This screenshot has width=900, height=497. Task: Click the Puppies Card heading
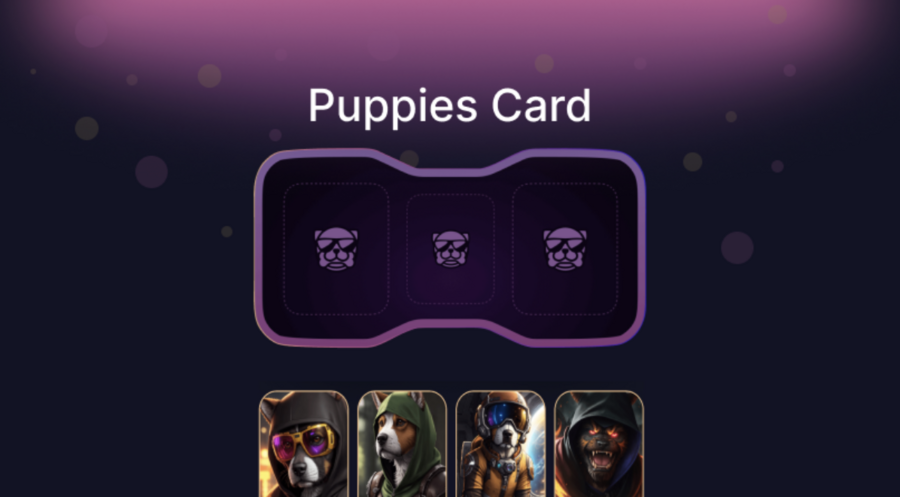(449, 106)
